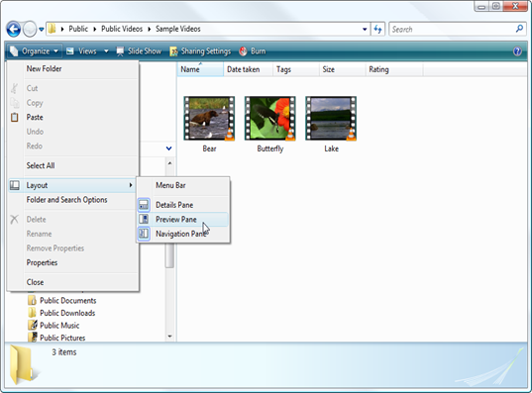Click the Back navigation arrow

14,29
